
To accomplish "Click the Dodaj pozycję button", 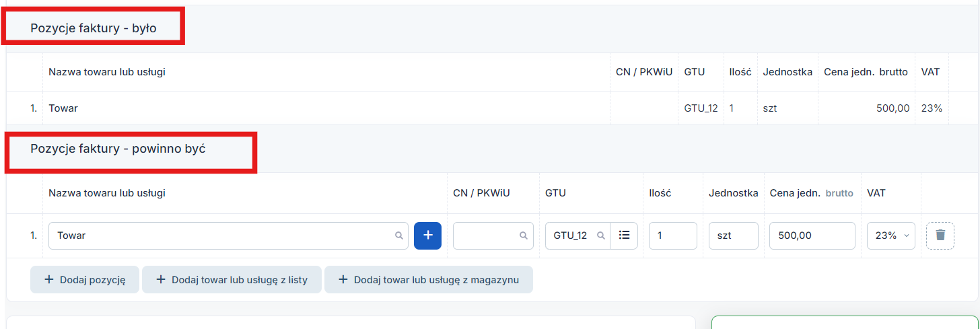I will pos(84,280).
